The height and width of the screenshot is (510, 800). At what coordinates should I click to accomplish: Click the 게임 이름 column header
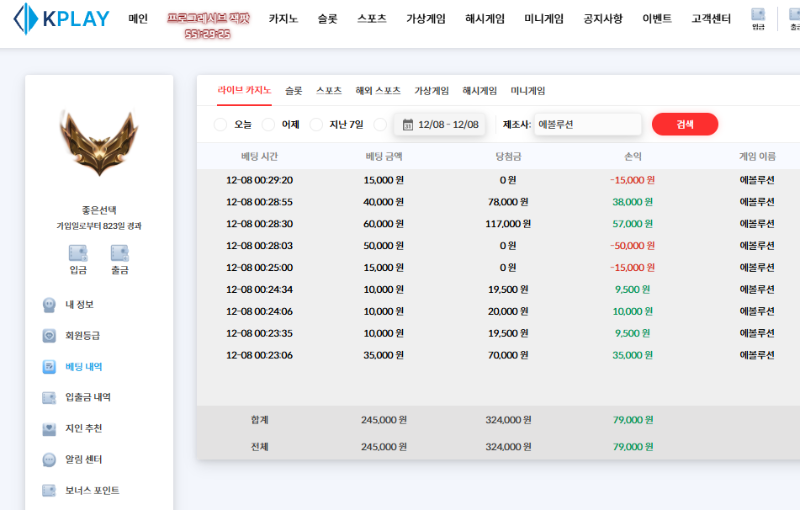[x=757, y=157]
